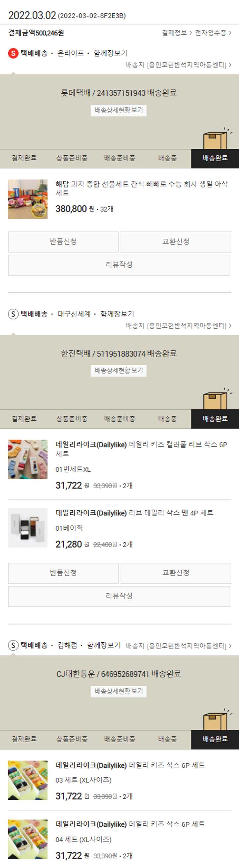The height and width of the screenshot is (868, 239).
Task: Click the delivery box icon under 롯데택배
Action: pyautogui.click(x=217, y=138)
